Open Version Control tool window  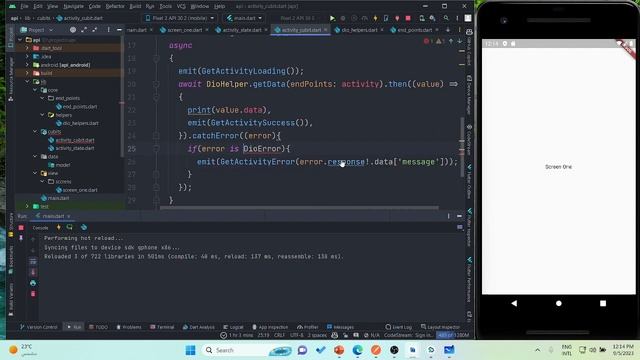pos(39,327)
